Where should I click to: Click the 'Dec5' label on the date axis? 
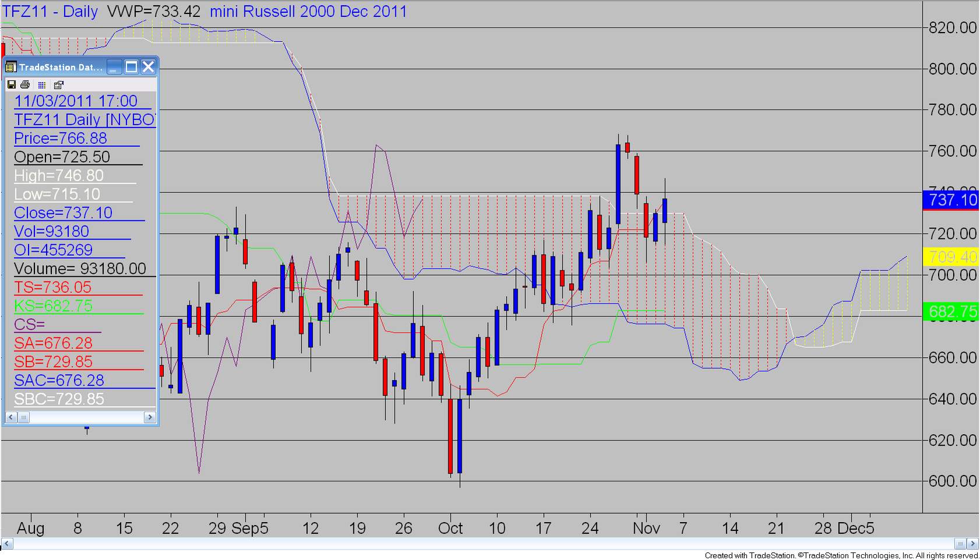click(x=856, y=529)
